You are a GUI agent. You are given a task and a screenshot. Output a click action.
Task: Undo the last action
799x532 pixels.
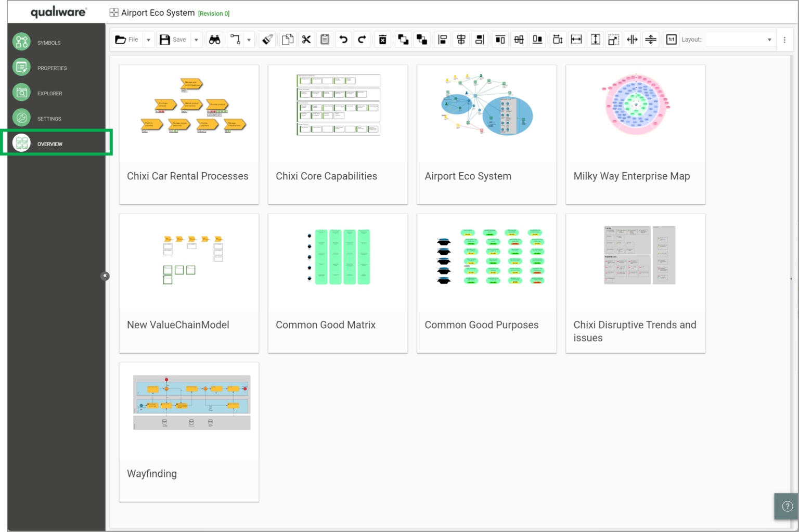[343, 39]
